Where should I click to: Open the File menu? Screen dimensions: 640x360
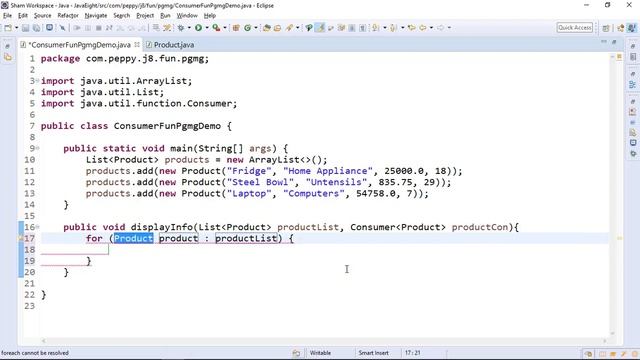point(7,16)
